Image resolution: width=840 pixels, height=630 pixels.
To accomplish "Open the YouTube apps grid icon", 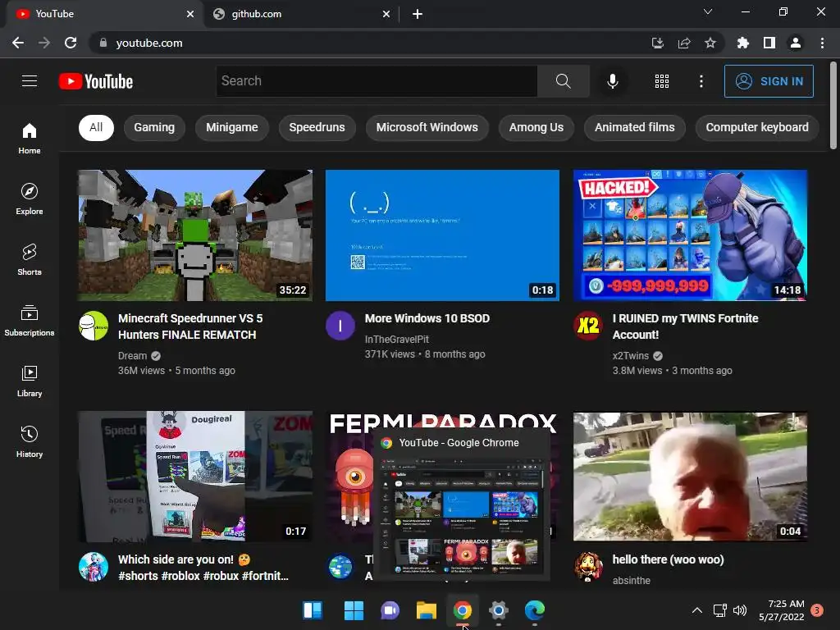I will pyautogui.click(x=662, y=81).
